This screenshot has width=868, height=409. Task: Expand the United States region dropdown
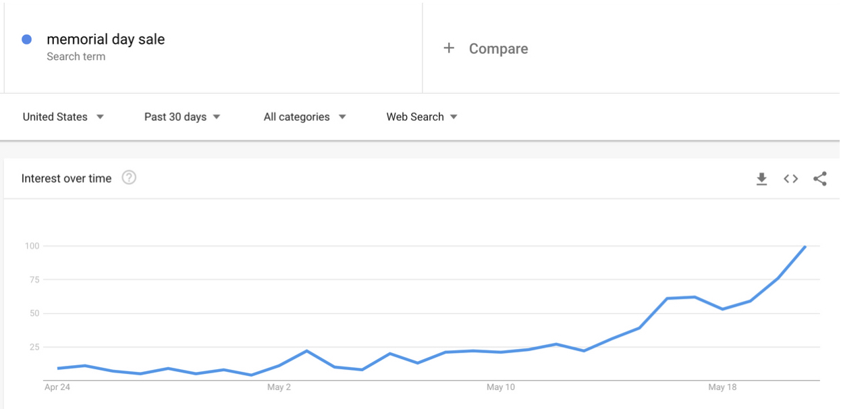click(x=63, y=117)
